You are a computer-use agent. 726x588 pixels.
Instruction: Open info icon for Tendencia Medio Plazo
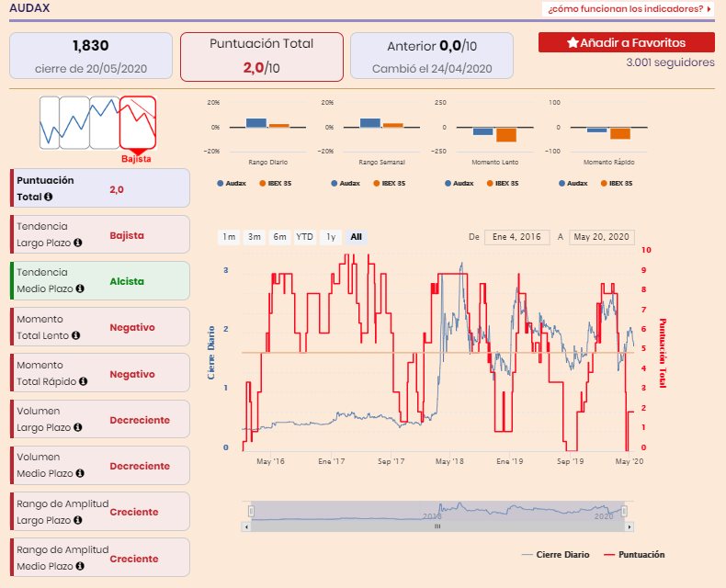coord(80,288)
